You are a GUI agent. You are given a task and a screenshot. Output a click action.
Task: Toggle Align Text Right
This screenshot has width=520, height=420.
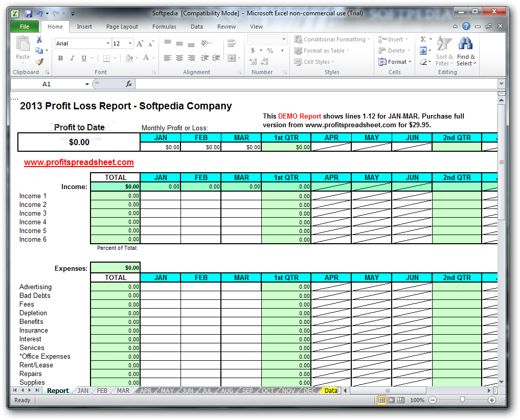(x=191, y=58)
